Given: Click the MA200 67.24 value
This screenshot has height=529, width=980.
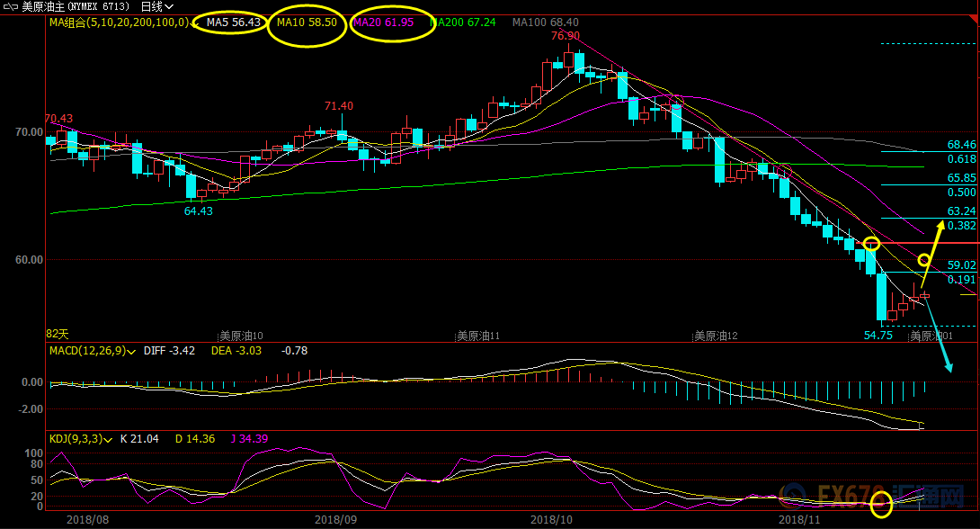Looking at the screenshot, I should tap(463, 22).
